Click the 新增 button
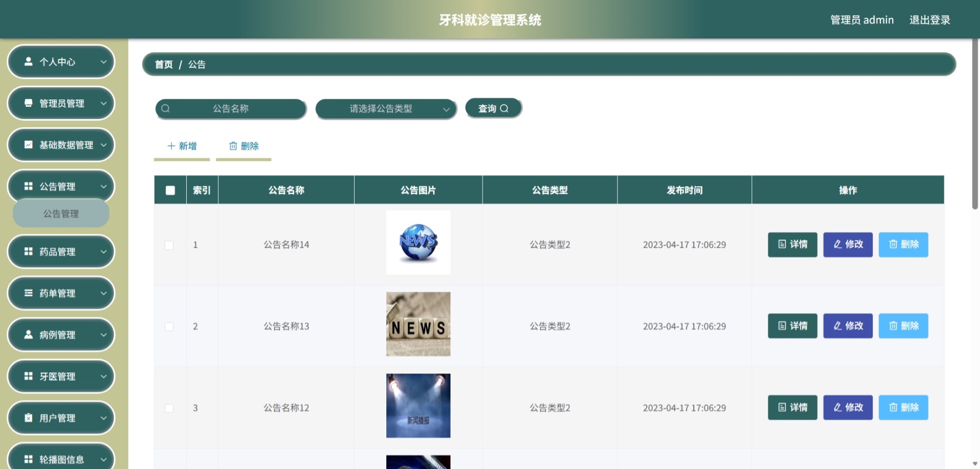The image size is (980, 469). [x=182, y=146]
